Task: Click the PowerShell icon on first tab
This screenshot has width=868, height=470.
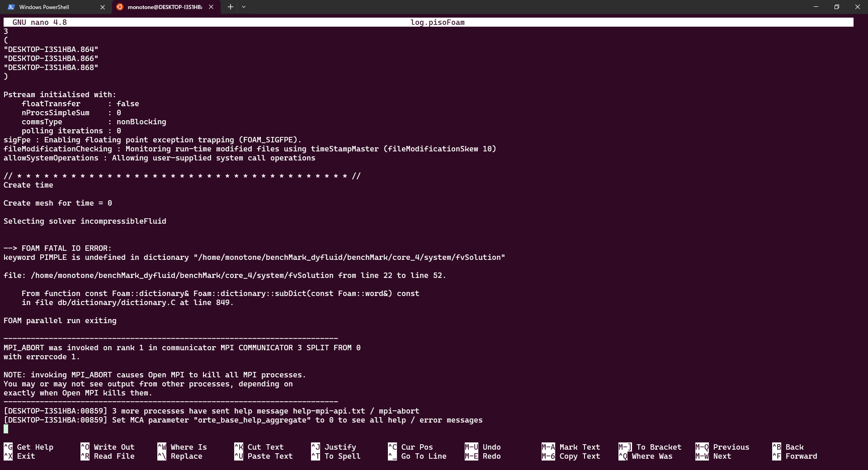Action: (11, 7)
